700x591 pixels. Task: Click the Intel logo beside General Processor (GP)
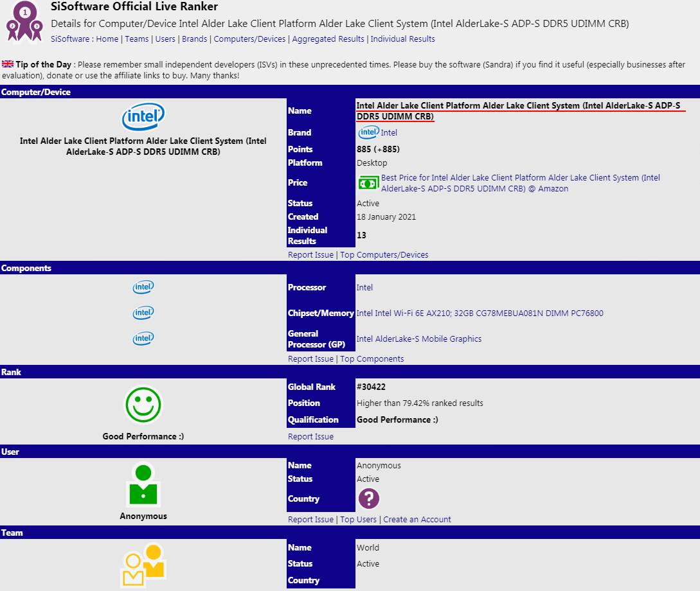coord(143,339)
